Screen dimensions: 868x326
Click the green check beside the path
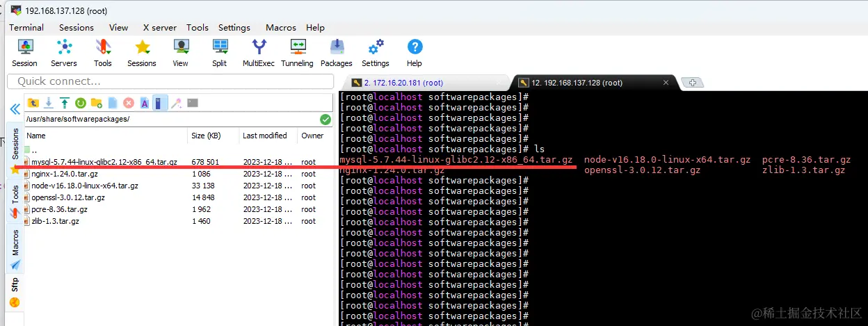pyautogui.click(x=325, y=120)
